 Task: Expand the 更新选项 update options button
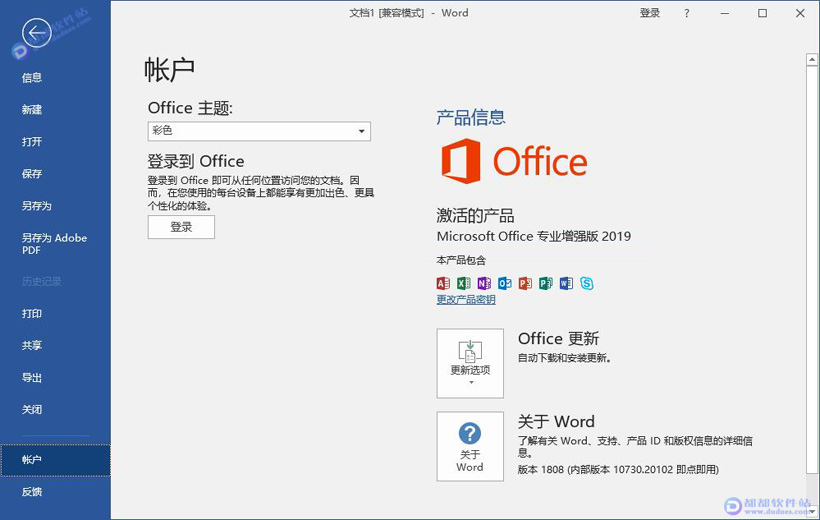(470, 363)
